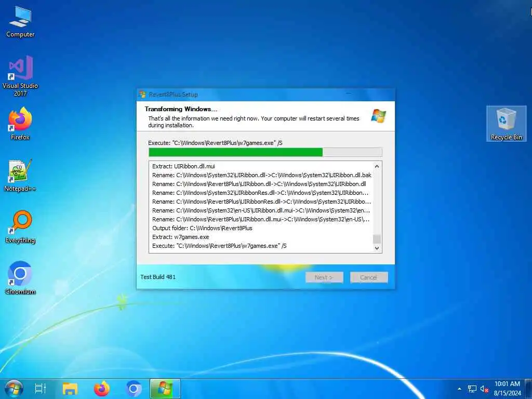The width and height of the screenshot is (532, 399).
Task: Select log line renaming System32\en-US\UIRibbon.dll.mui
Action: [261, 210]
